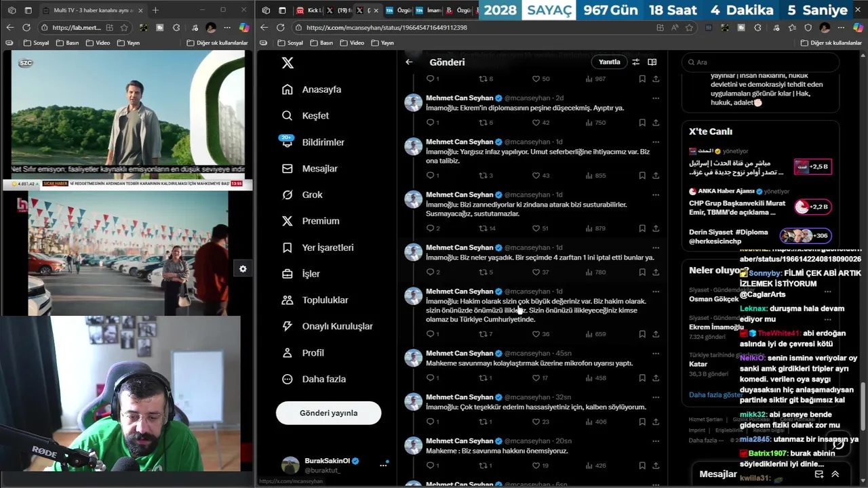Bookmark the 'Hakim olarak sizin' tweet

pos(642,334)
